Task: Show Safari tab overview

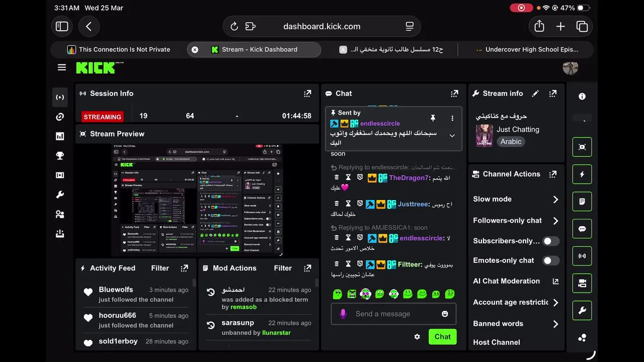Action: [582, 27]
